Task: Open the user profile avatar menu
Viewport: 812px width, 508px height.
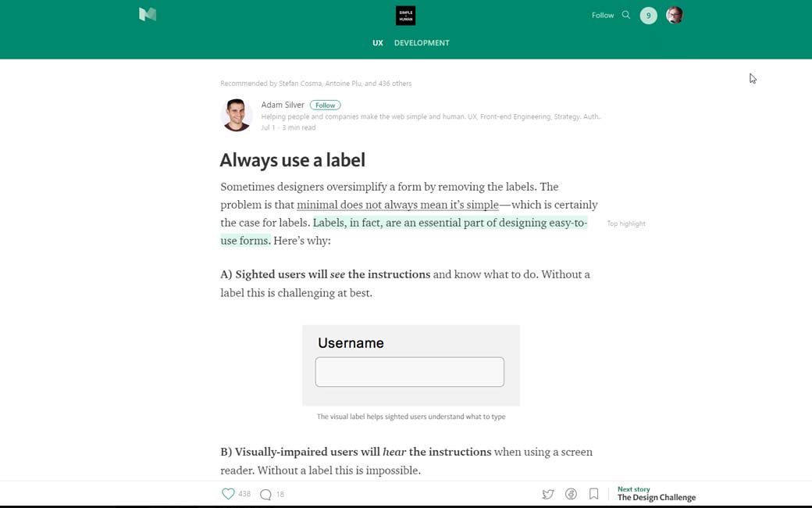Action: (675, 16)
